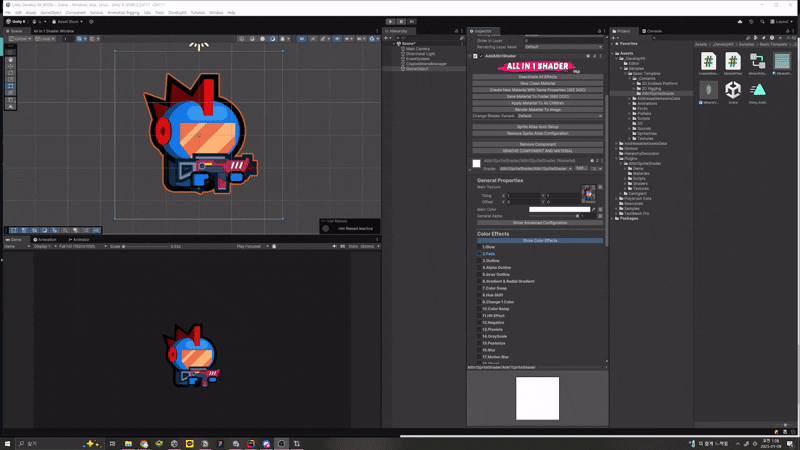Open the Scene file icon in Project window
Image resolution: width=800 pixels, height=450 pixels.
733,91
